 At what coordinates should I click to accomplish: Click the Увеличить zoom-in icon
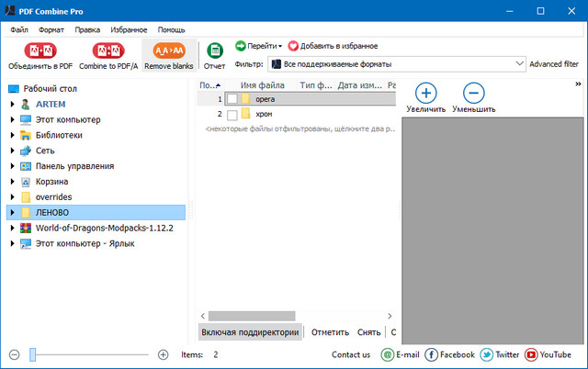(x=425, y=93)
